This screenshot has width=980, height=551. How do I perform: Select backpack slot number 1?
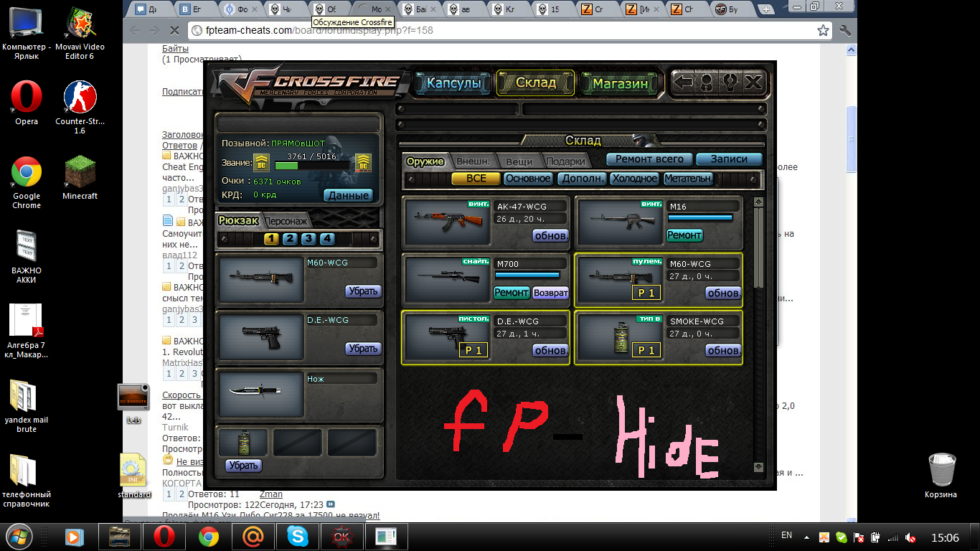tap(271, 239)
